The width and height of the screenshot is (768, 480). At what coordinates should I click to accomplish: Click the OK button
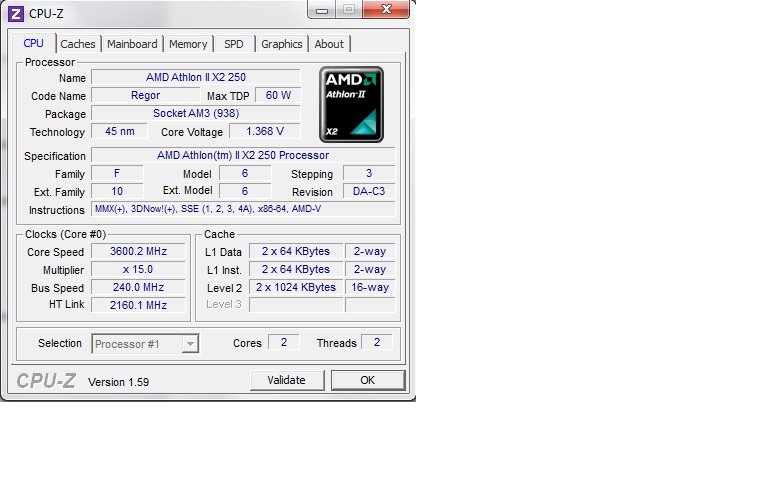(368, 380)
